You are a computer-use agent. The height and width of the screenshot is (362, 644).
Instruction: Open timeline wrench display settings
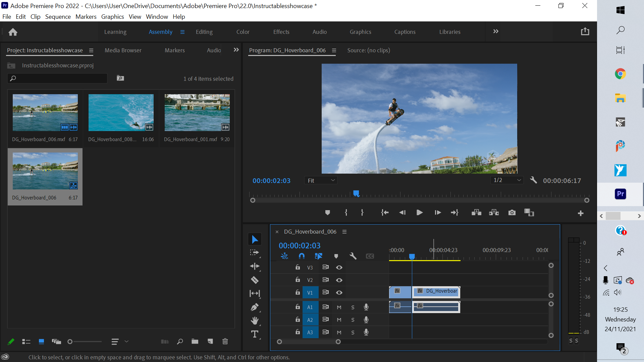353,256
